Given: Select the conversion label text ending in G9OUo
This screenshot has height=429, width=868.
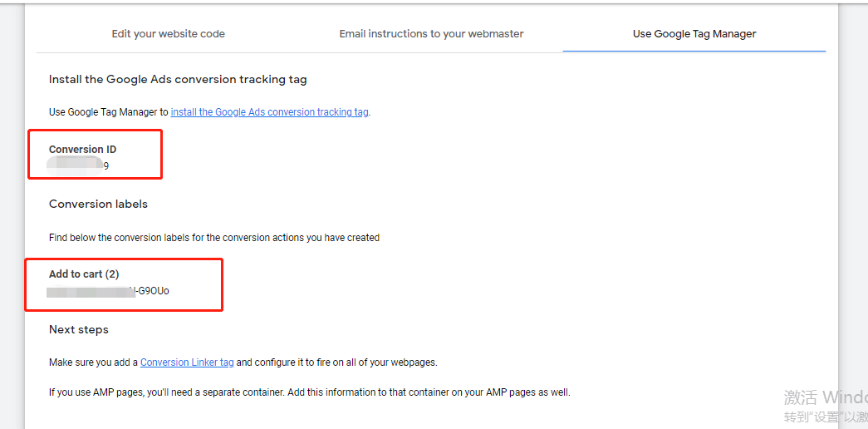Looking at the screenshot, I should [x=109, y=290].
